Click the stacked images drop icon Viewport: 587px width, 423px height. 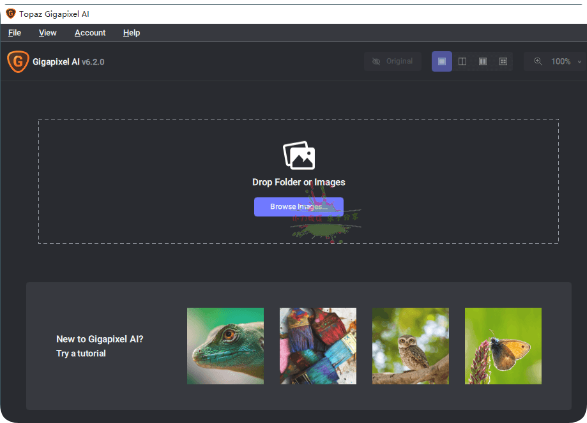coord(299,155)
